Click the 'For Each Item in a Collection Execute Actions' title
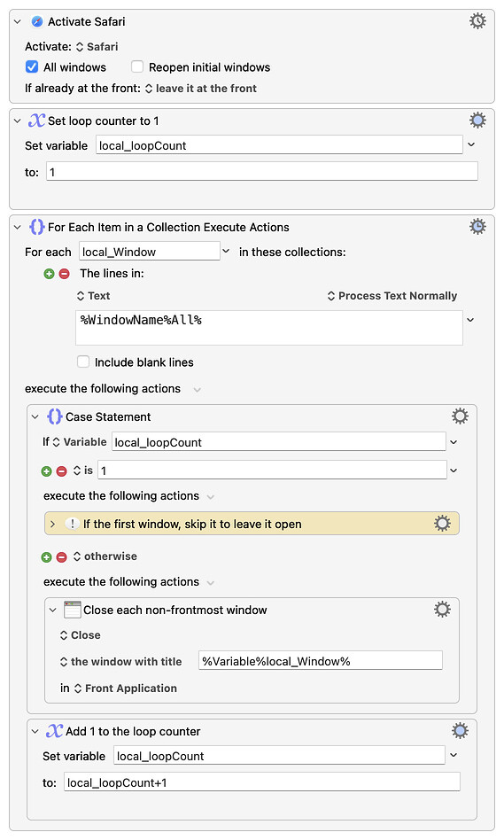Screen dimensions: 504x840 [x=168, y=227]
